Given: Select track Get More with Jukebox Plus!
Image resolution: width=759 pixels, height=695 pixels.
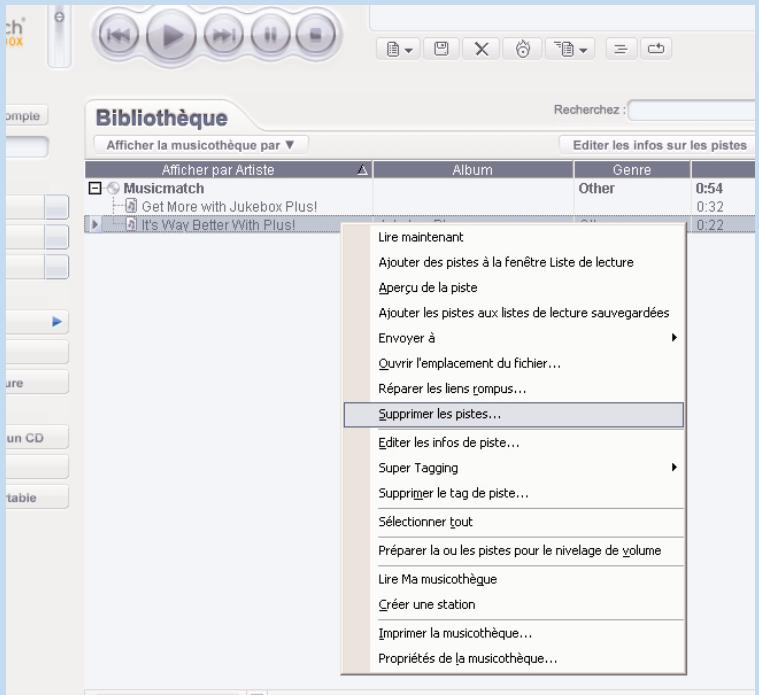Looking at the screenshot, I should click(x=229, y=207).
